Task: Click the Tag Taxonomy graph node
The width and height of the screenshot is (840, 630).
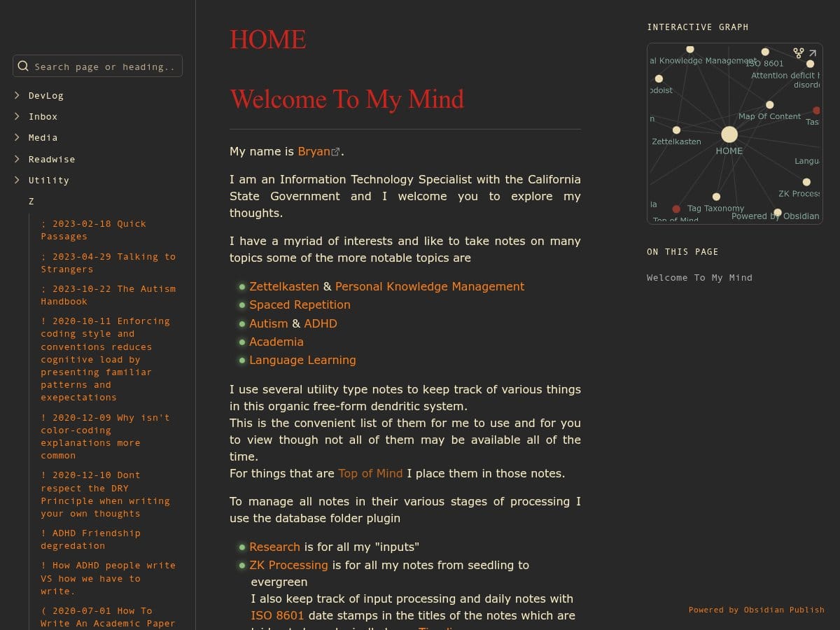Action: 716,197
